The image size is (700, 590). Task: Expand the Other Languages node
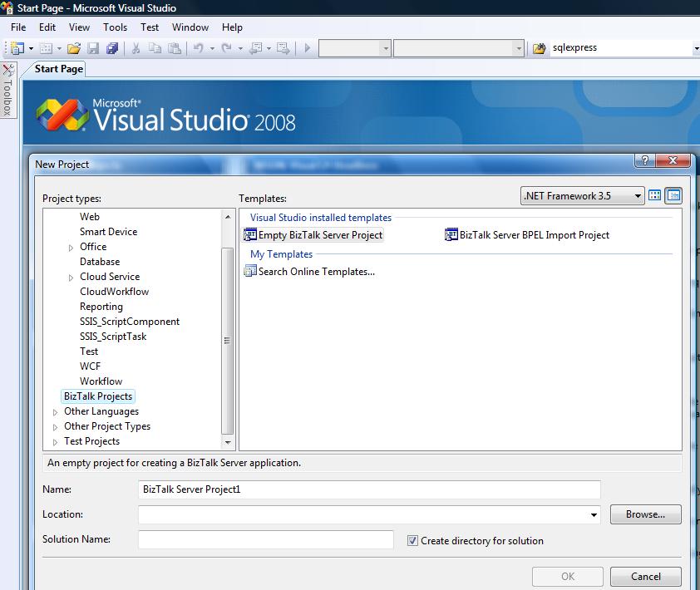tap(56, 412)
